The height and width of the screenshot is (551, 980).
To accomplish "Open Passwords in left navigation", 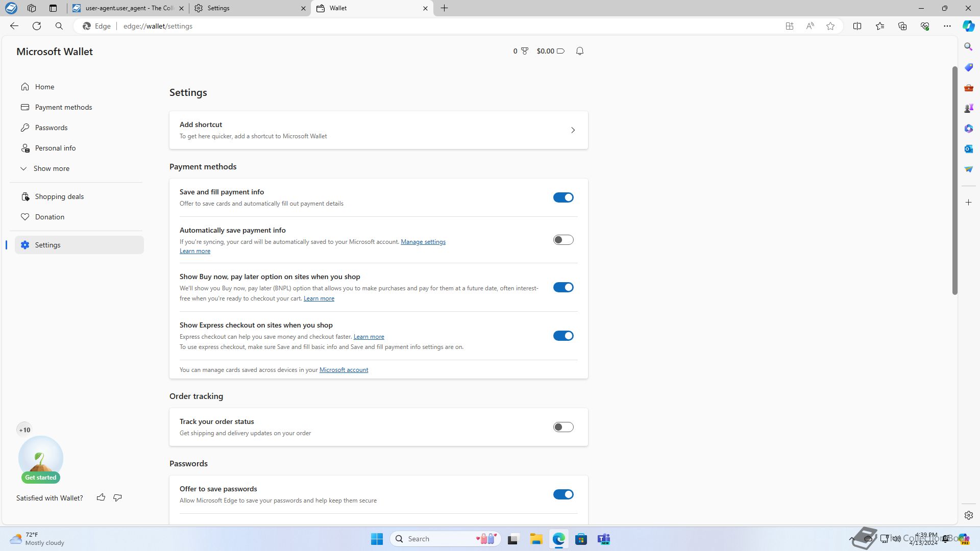I will [x=79, y=128].
